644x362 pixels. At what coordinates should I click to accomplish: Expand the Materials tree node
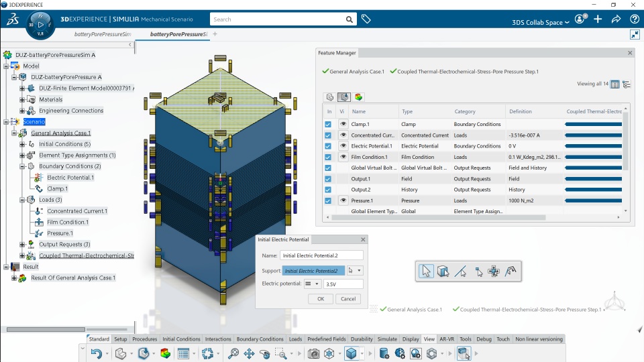pyautogui.click(x=22, y=100)
